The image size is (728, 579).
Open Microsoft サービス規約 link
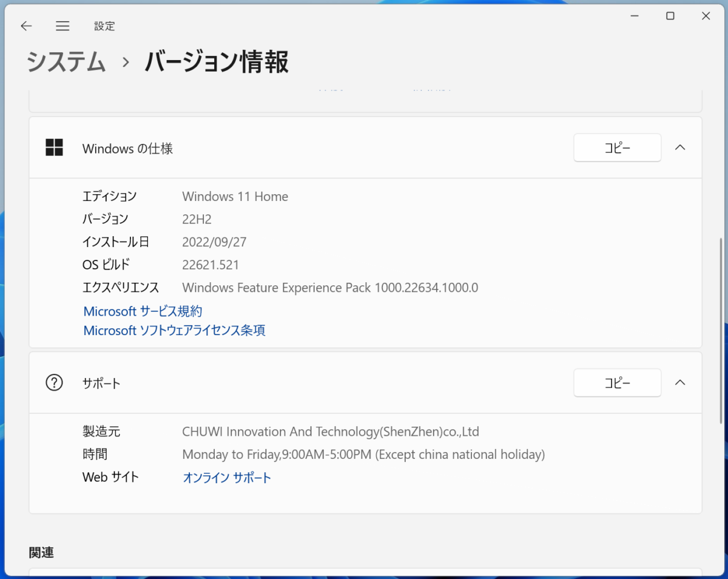(143, 311)
